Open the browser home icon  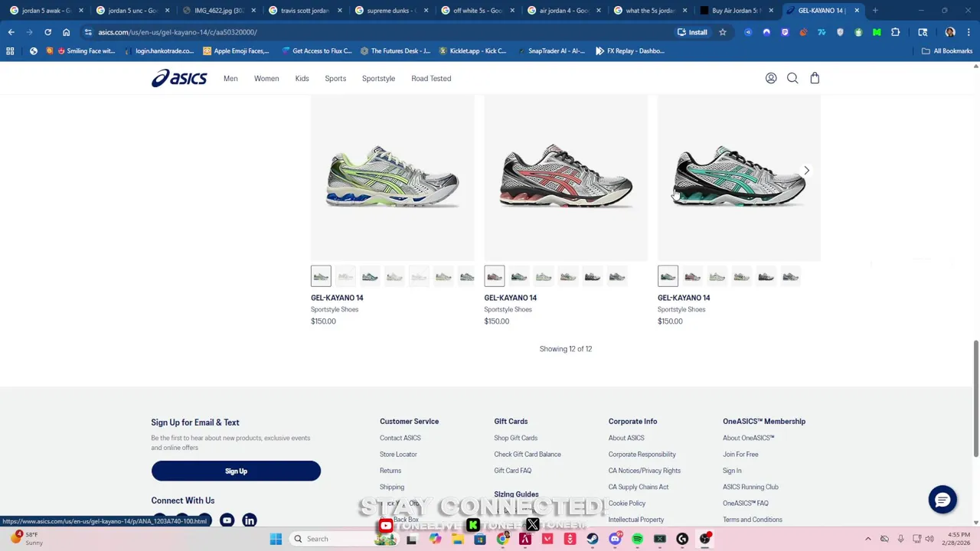66,32
